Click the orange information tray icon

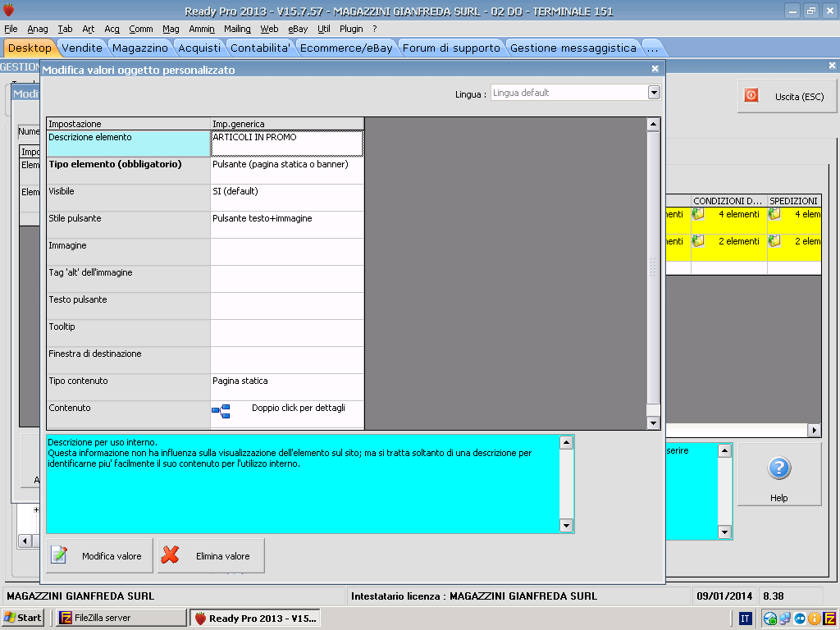tap(814, 619)
